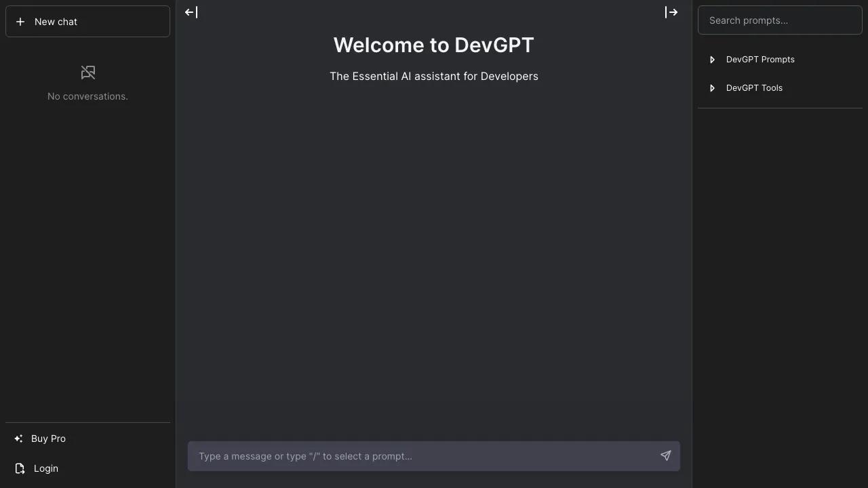Expand the DevGPT Tools folder triangle

pyautogui.click(x=712, y=88)
